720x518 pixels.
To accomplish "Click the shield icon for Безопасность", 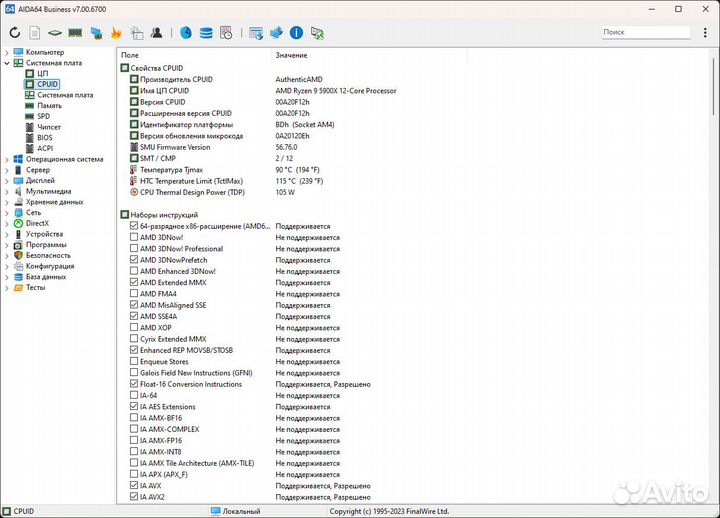I will tap(18, 255).
